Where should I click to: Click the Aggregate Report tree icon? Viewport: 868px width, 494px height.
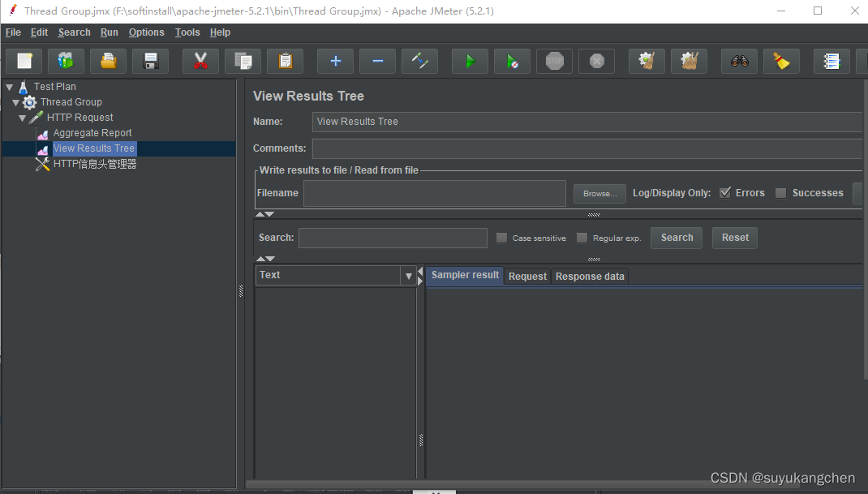point(43,134)
